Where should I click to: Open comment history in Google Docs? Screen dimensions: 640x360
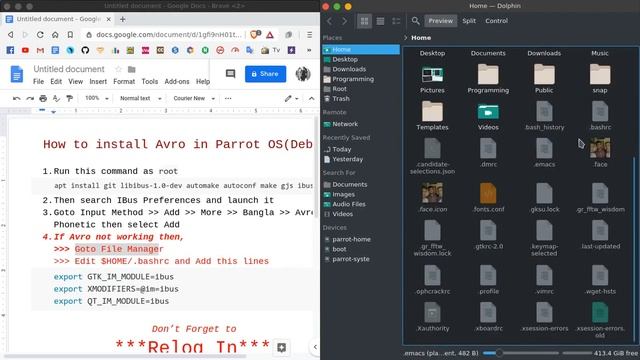click(x=231, y=73)
